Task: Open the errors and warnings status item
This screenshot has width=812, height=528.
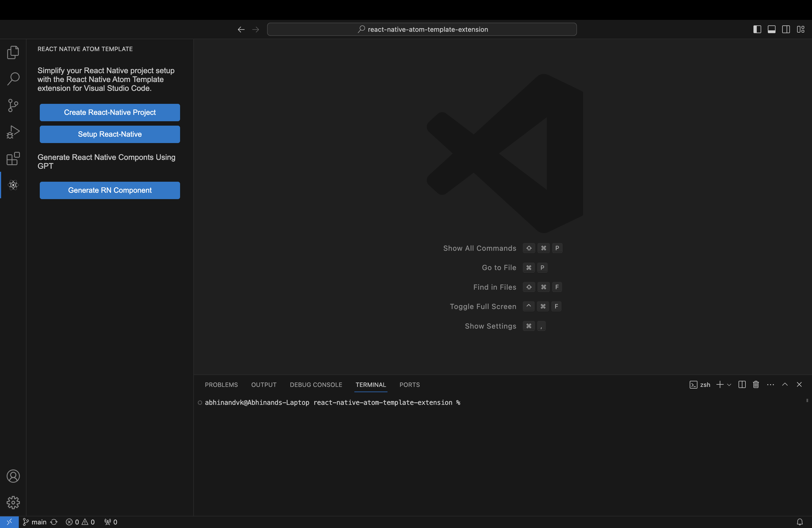Action: [x=80, y=522]
